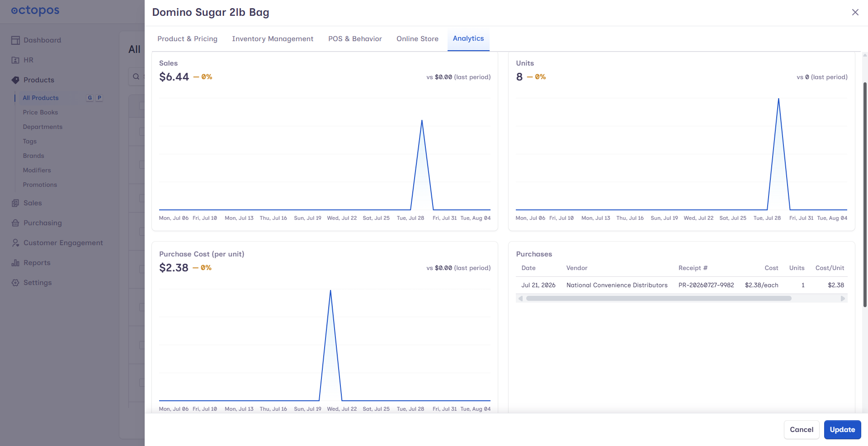Switch to Product & Pricing tab
868x446 pixels.
coord(187,39)
